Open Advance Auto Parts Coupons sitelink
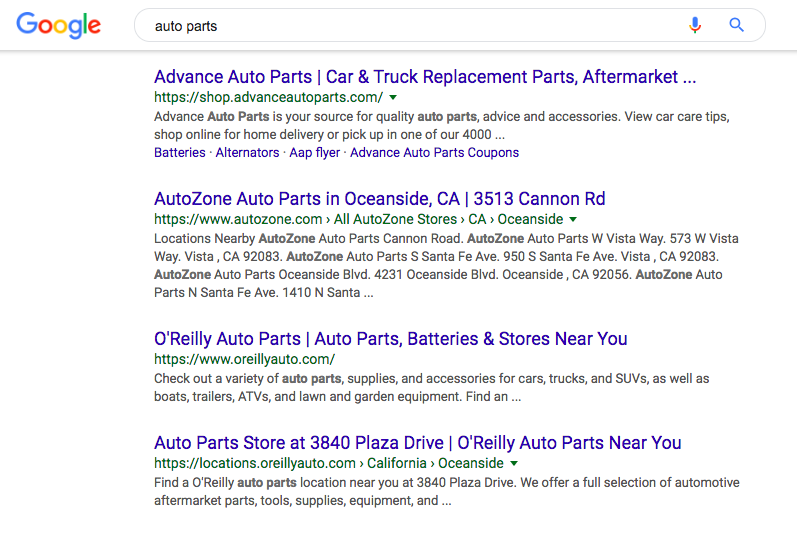Viewport: 797px width, 534px height. coord(434,152)
